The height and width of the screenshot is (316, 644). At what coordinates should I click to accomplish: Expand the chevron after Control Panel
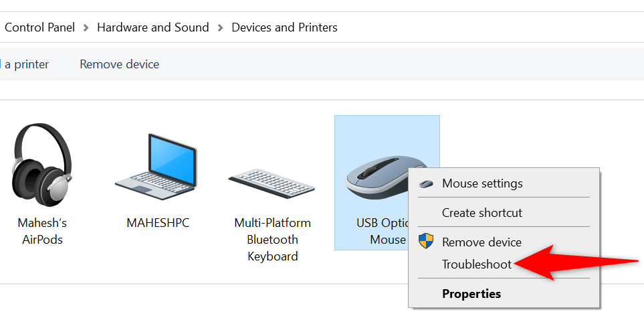88,28
